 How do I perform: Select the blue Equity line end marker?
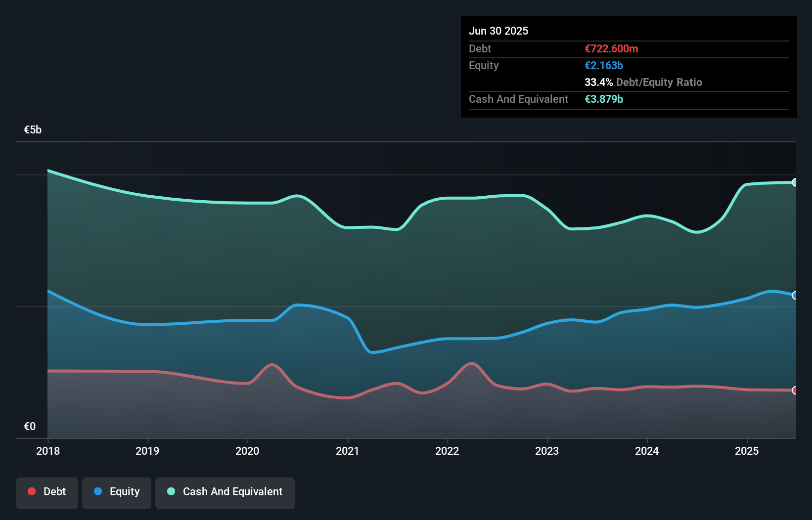pyautogui.click(x=795, y=296)
